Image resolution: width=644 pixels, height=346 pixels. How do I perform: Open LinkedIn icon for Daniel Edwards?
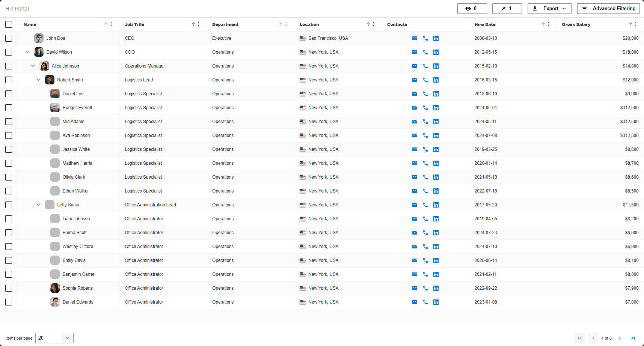pos(436,302)
